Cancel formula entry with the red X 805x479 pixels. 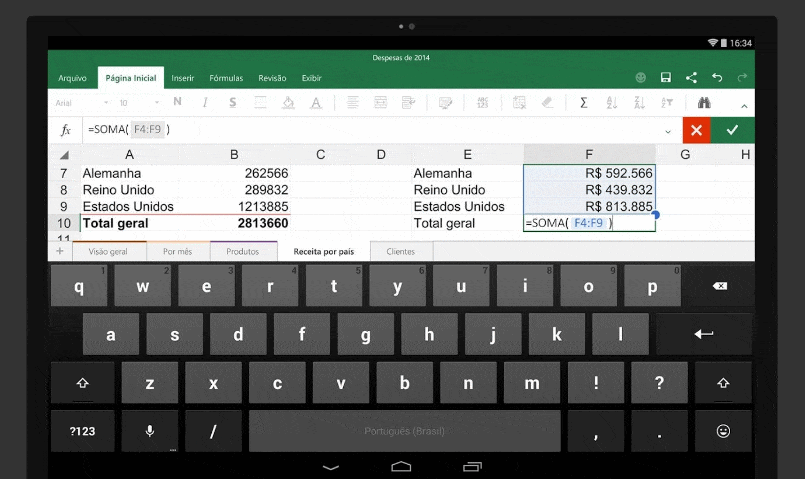(x=696, y=130)
